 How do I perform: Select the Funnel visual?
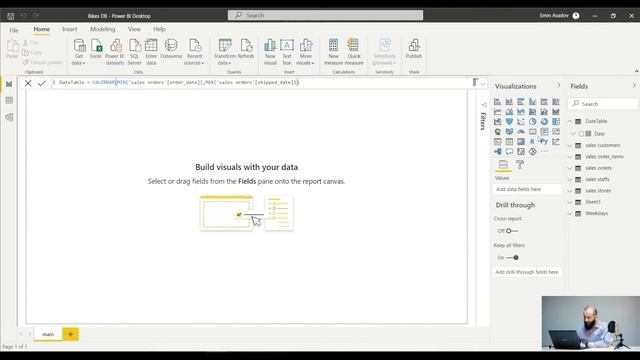509,122
